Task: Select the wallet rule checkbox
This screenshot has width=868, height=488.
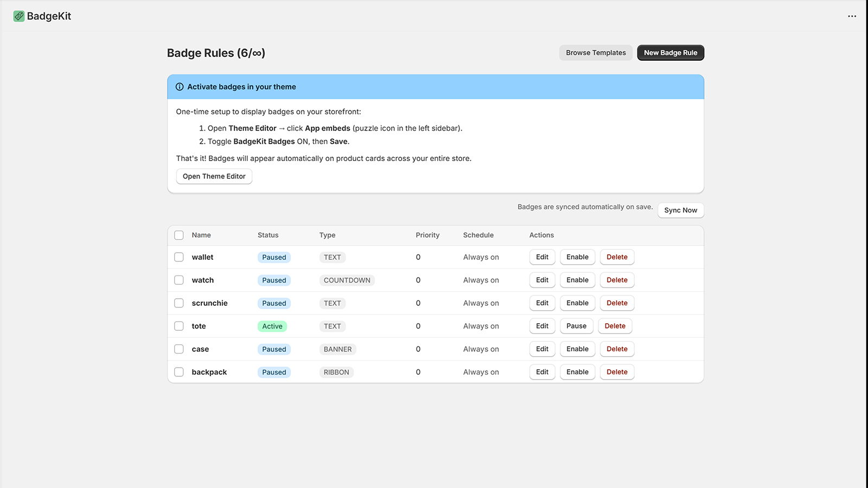Action: point(179,257)
